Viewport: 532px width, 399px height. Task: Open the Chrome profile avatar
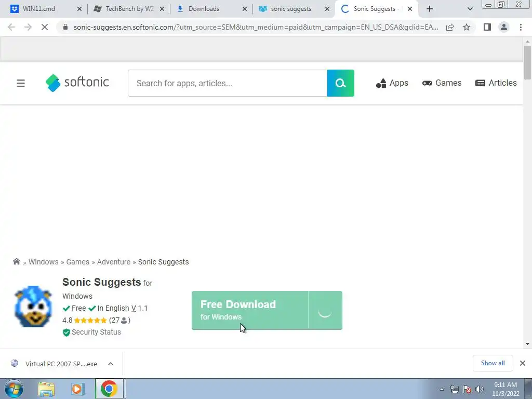point(504,27)
